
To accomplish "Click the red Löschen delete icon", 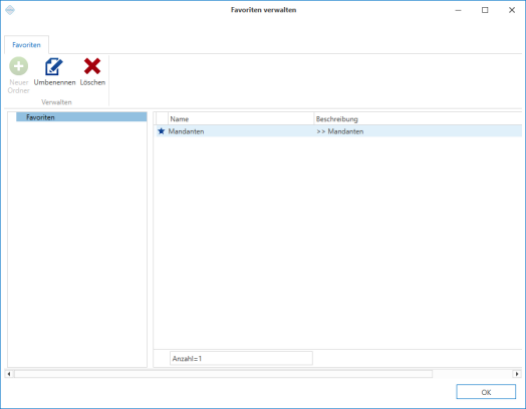I will coord(92,66).
